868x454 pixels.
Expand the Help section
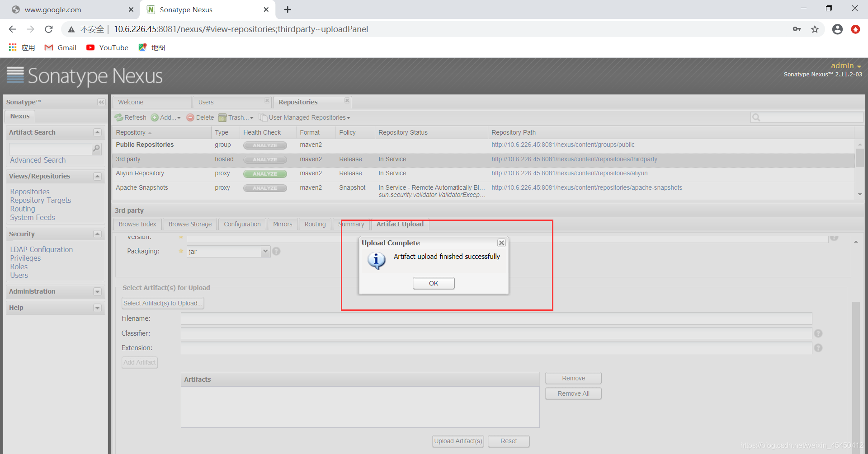(x=97, y=308)
